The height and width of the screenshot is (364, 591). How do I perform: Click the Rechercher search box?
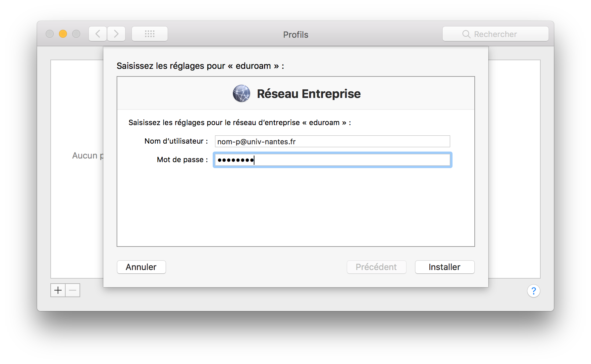[x=496, y=34]
